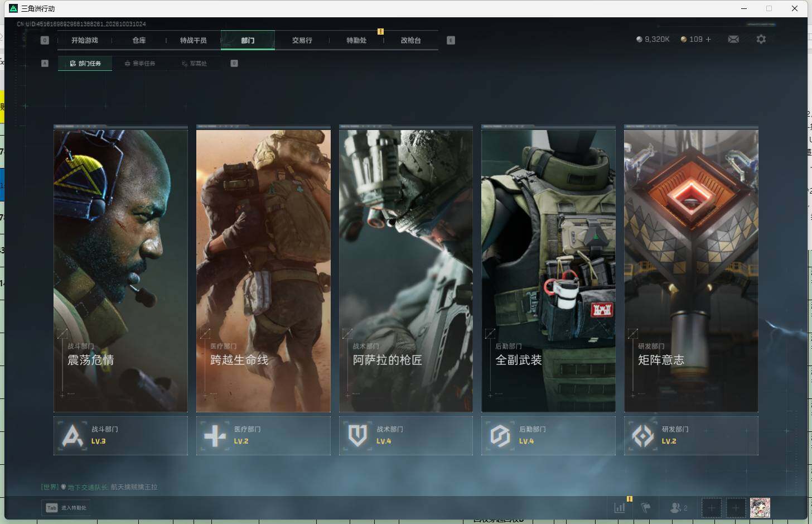Select the 部门任务 sub-tab

pyautogui.click(x=85, y=64)
